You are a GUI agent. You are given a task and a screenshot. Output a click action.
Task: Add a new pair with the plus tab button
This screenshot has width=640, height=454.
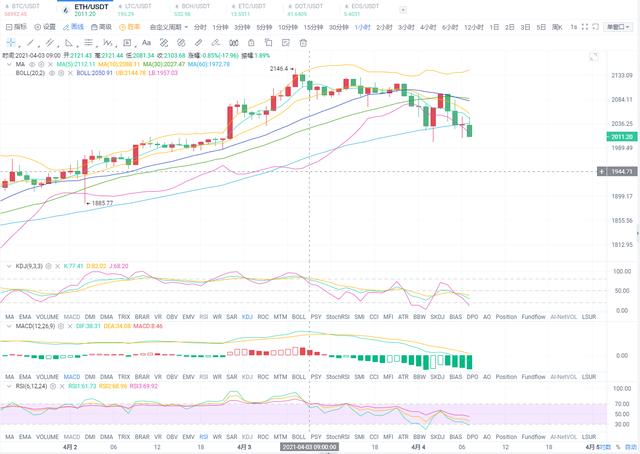(x=403, y=10)
